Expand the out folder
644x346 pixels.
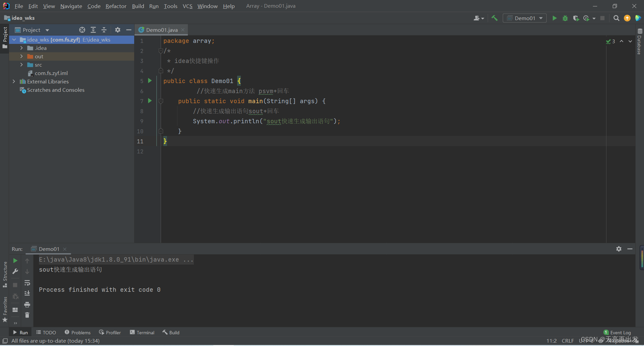coord(21,56)
